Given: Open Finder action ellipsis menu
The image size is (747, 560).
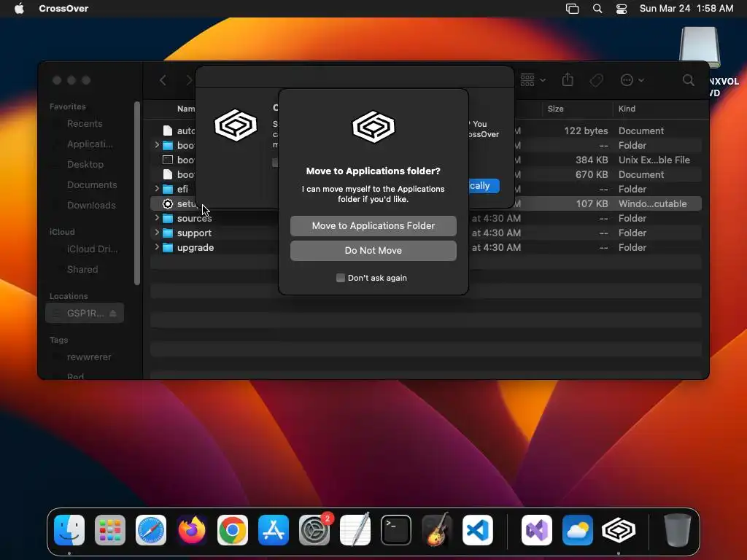Looking at the screenshot, I should [632, 80].
